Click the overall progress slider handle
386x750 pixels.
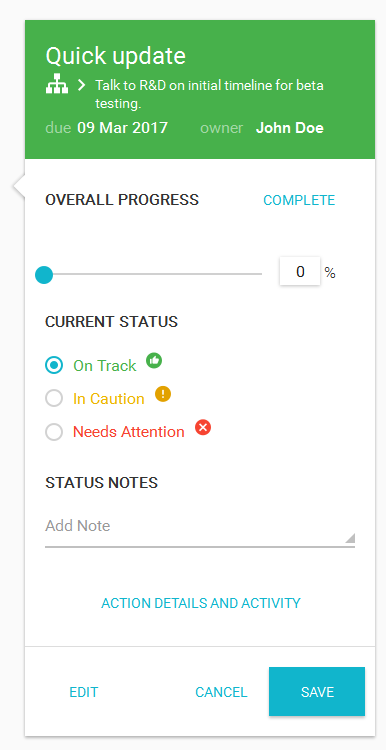(x=44, y=275)
